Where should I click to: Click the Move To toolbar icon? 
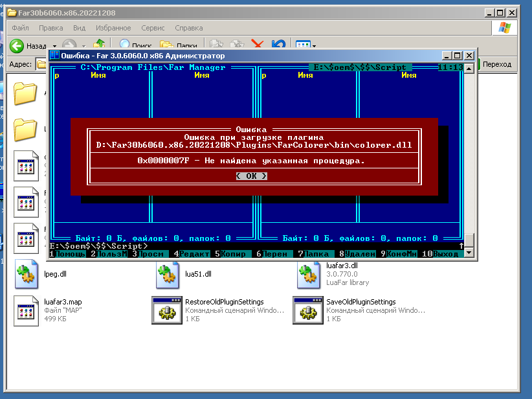coord(216,45)
